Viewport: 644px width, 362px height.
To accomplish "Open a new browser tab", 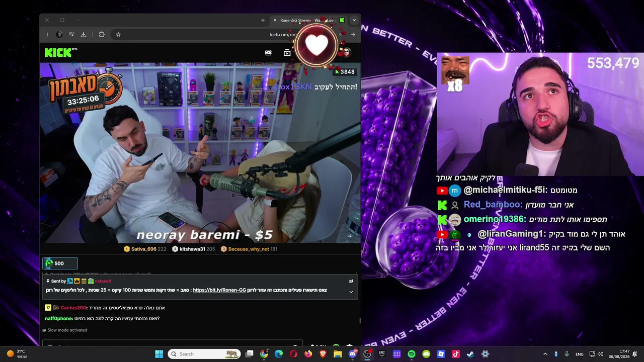I will (263, 20).
